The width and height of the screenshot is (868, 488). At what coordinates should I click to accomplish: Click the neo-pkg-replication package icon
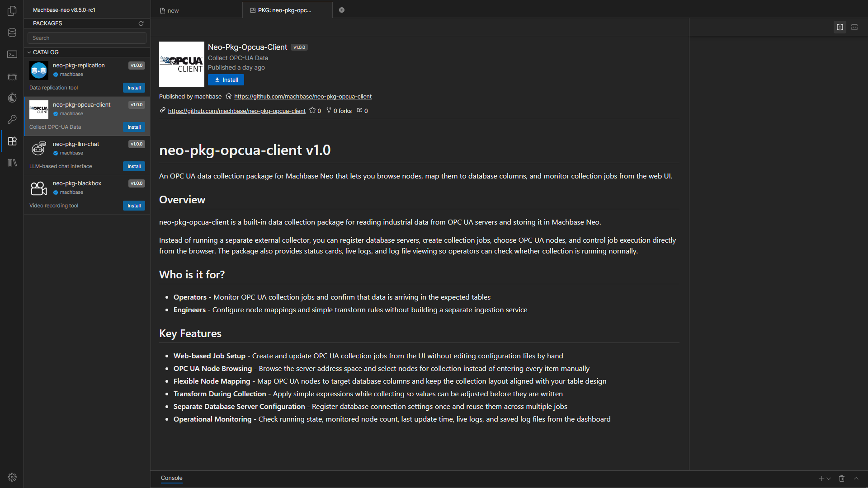pyautogui.click(x=39, y=70)
